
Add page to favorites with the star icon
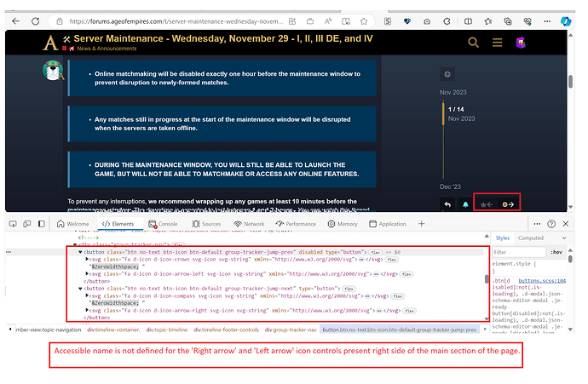click(x=363, y=21)
